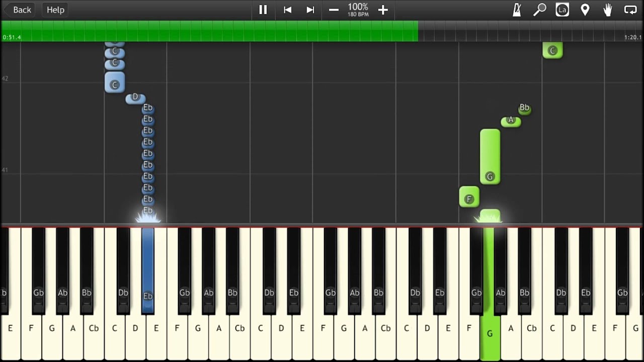Select the blue falling D note
This screenshot has width=644, height=362.
point(135,98)
